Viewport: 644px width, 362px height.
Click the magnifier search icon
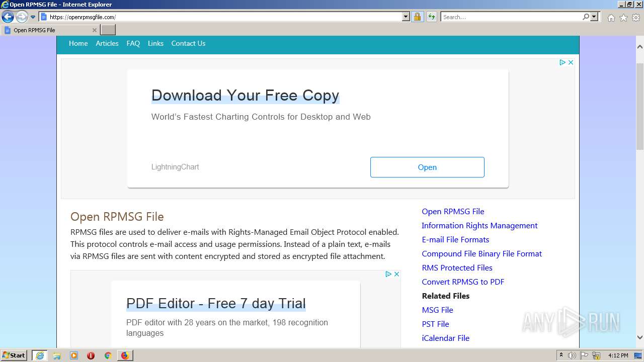pyautogui.click(x=586, y=17)
